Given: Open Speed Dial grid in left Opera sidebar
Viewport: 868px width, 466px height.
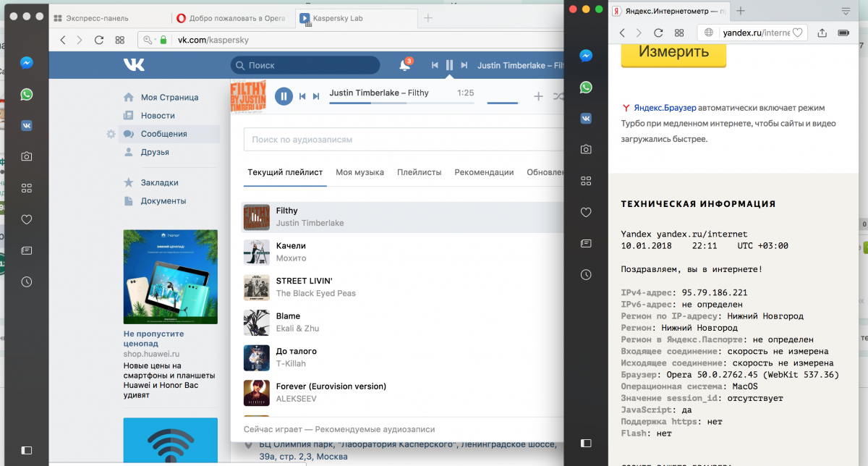Looking at the screenshot, I should point(26,187).
